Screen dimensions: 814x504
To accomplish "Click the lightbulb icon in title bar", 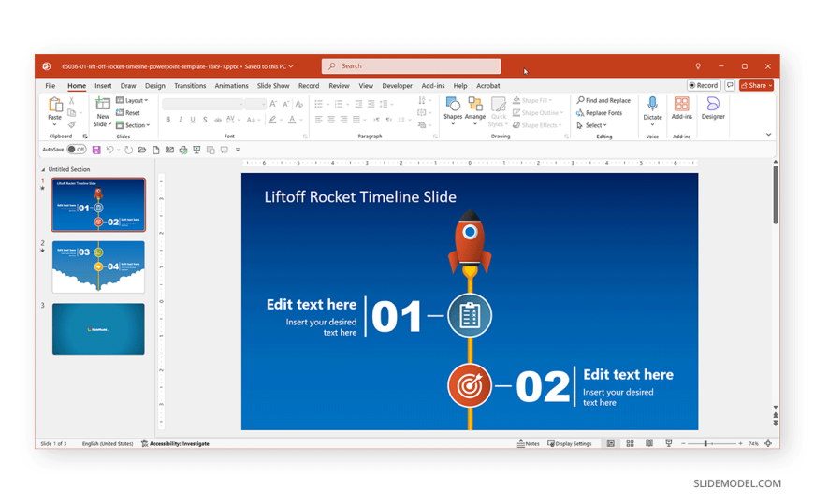I will tap(698, 66).
